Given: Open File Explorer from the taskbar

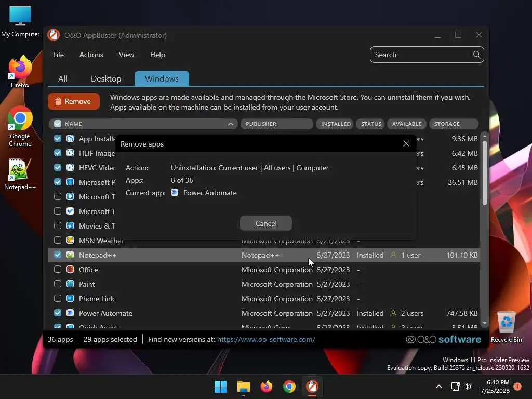Looking at the screenshot, I should [244, 387].
